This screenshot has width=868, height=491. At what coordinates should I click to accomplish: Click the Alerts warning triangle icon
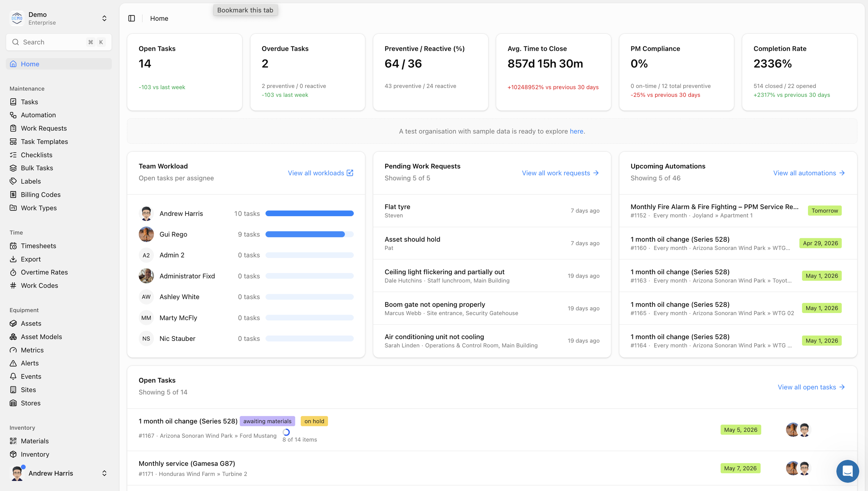coord(13,363)
